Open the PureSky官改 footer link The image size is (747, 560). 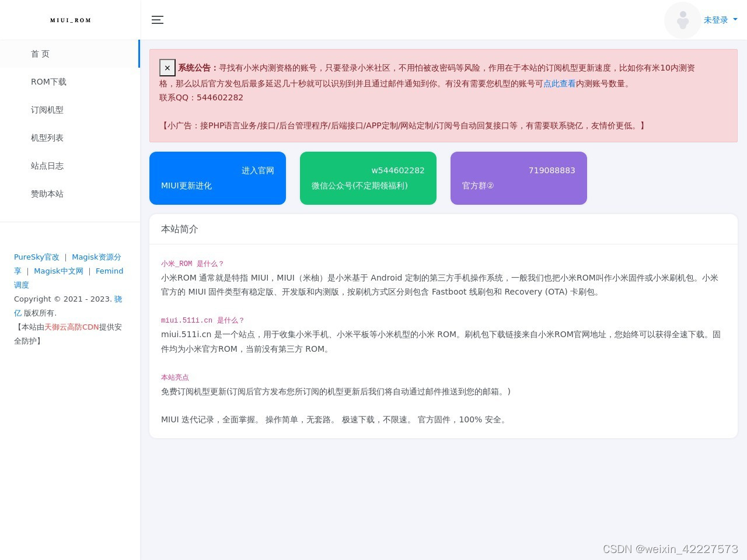click(37, 257)
